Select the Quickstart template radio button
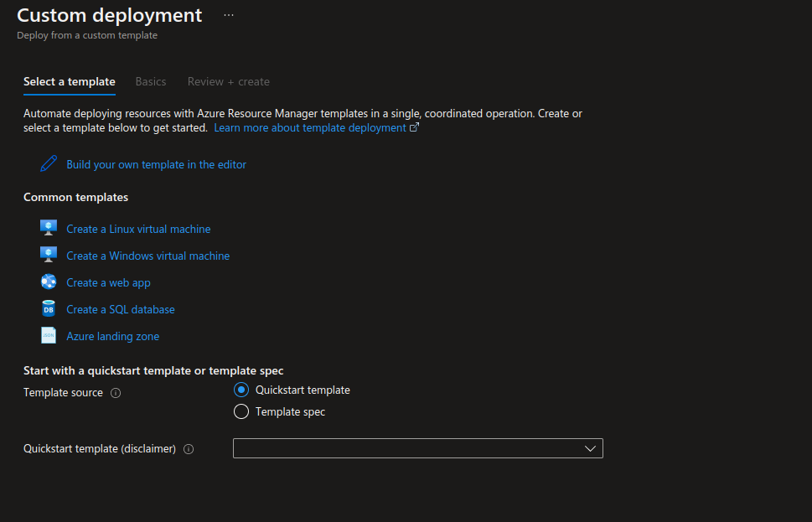This screenshot has height=522, width=812. coord(241,390)
